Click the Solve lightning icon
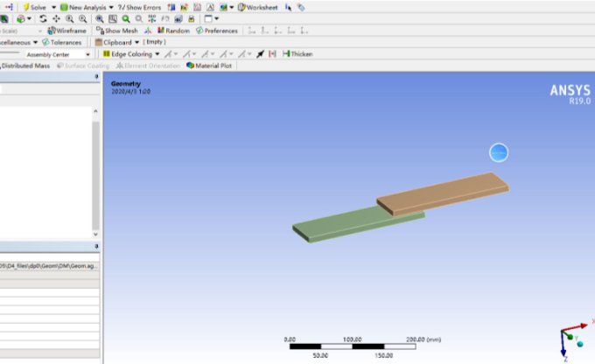 pyautogui.click(x=26, y=6)
